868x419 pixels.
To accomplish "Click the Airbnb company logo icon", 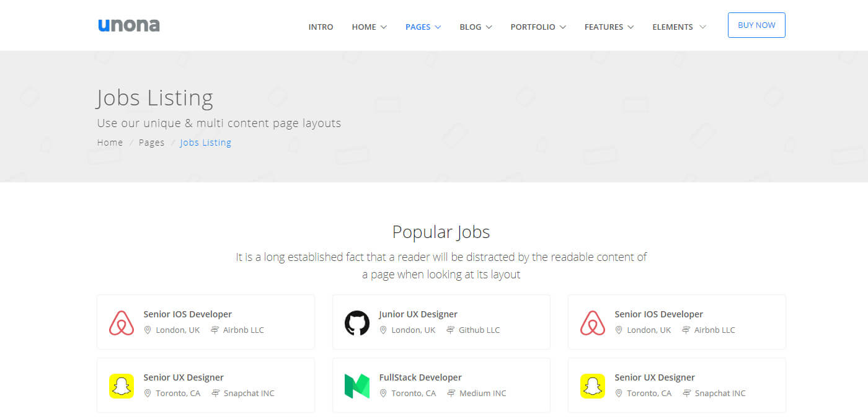I will click(x=121, y=322).
